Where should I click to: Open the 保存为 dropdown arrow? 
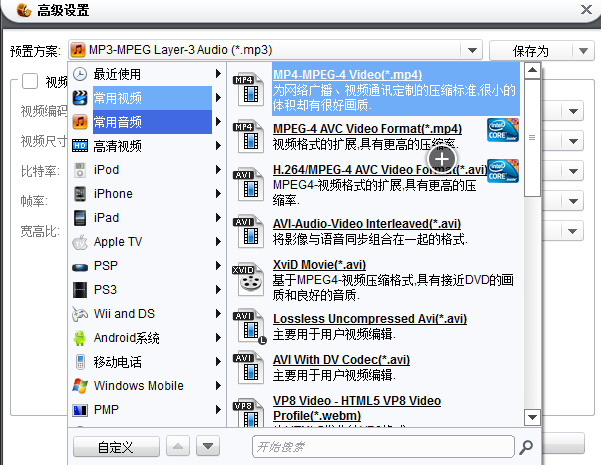[583, 50]
